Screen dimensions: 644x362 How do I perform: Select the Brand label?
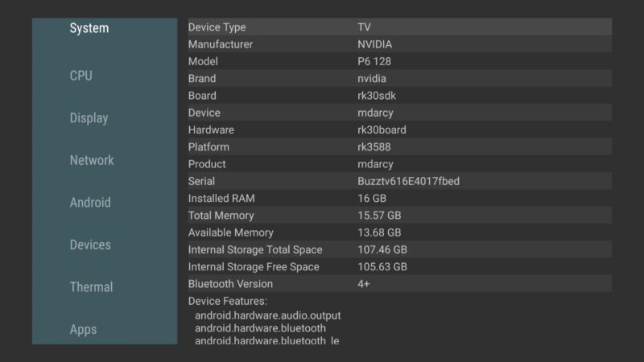[x=202, y=78]
